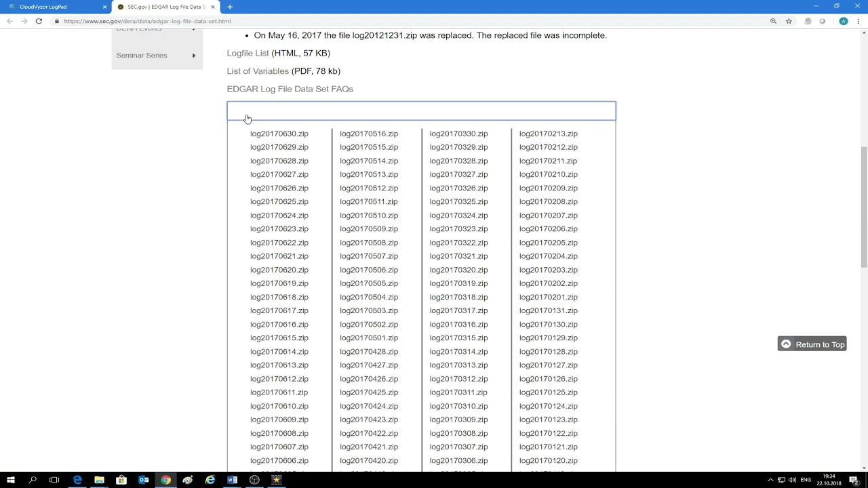Select log20170505.zip entry

tap(369, 284)
